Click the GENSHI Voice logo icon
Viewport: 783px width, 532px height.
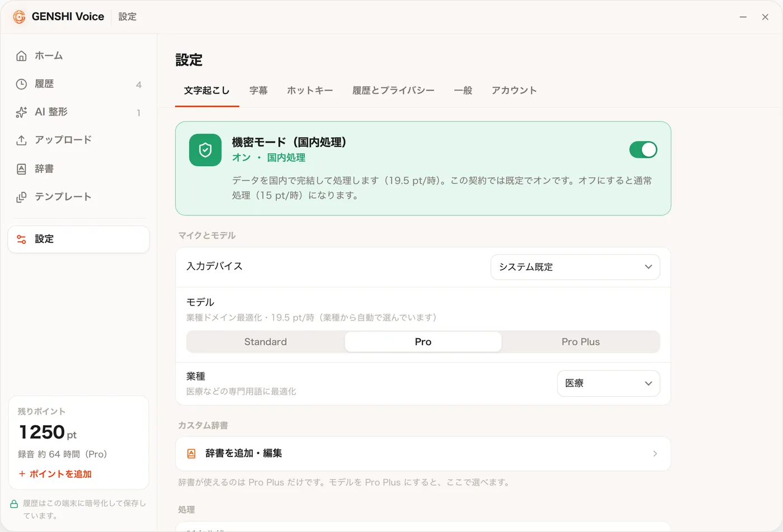pyautogui.click(x=19, y=17)
